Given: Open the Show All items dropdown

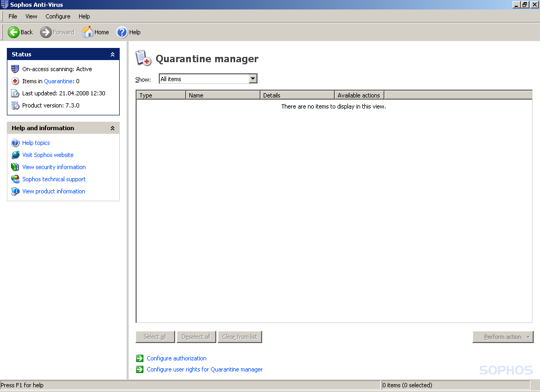Looking at the screenshot, I should click(253, 79).
